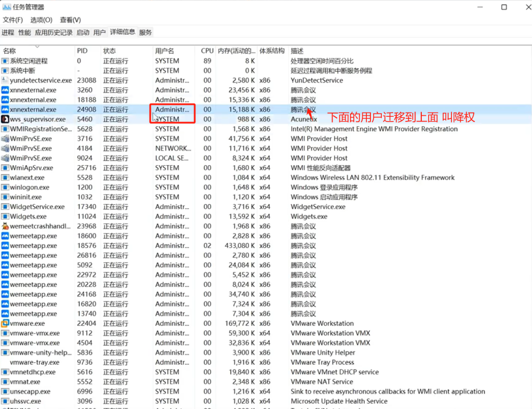Image resolution: width=532 pixels, height=409 pixels.
Task: Click icon of WmiPrvSE.exe with PID 3716
Action: tap(5, 139)
